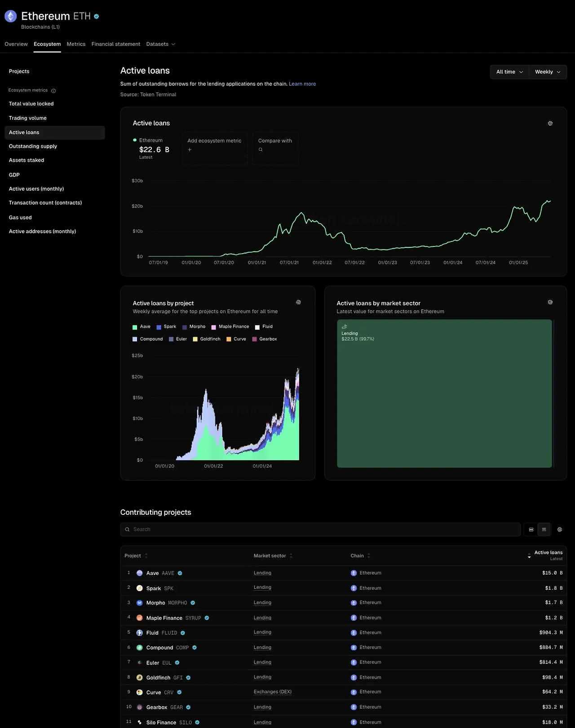Switch table to card rows view icon
This screenshot has width=575, height=728.
pos(531,530)
